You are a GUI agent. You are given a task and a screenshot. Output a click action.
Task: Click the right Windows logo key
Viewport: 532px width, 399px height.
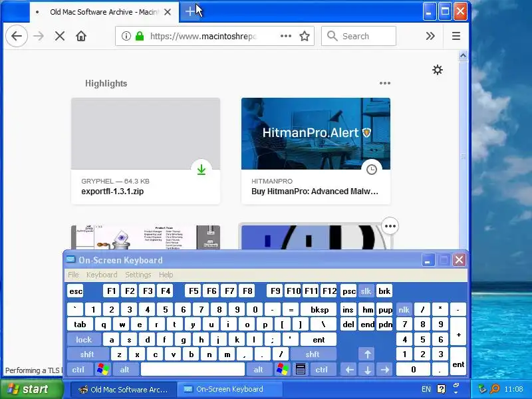coord(282,370)
